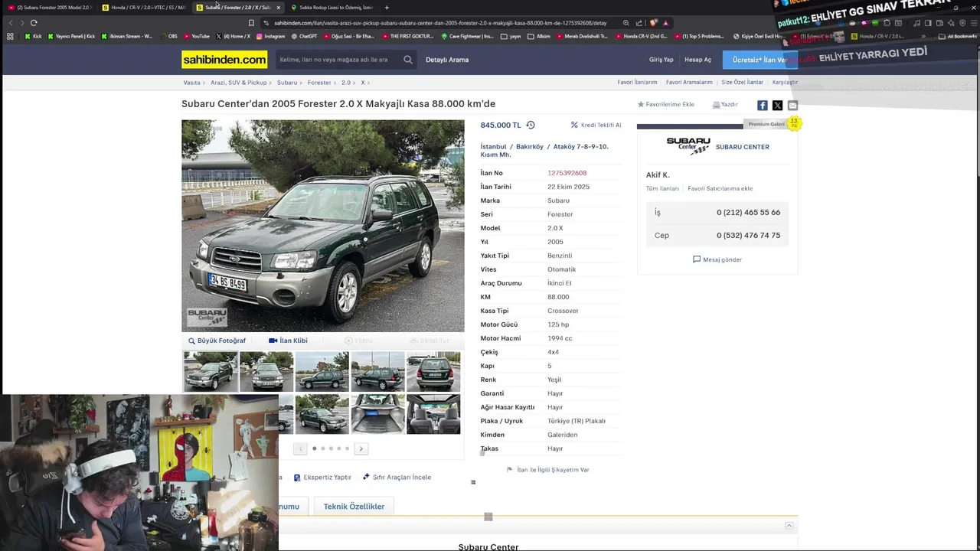Viewport: 980px width, 551px height.
Task: Play İlan Klibi video
Action: click(289, 341)
